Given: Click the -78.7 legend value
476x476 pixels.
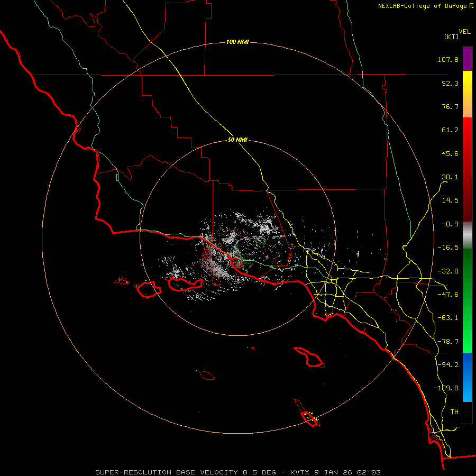Looking at the screenshot, I should pyautogui.click(x=448, y=342).
